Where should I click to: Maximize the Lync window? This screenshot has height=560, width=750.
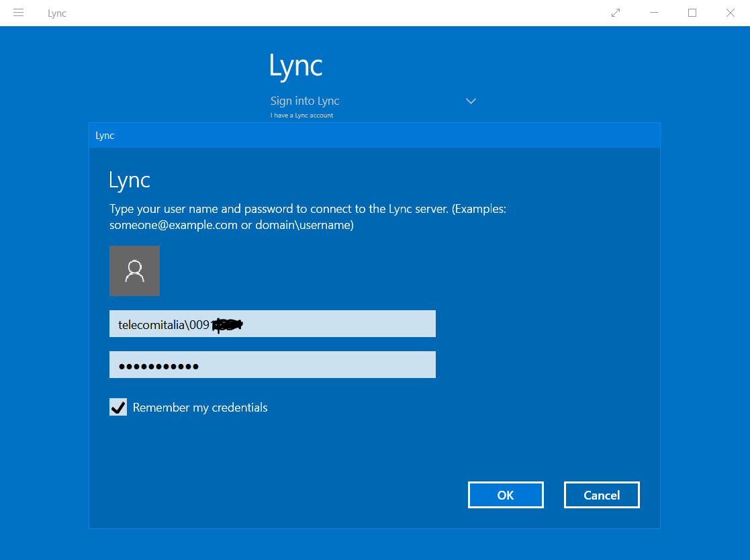(692, 13)
